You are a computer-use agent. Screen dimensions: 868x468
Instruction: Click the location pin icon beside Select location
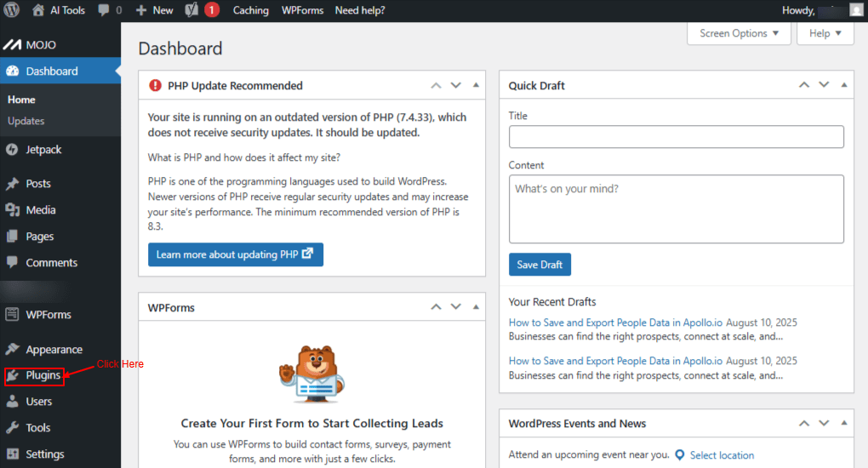[x=680, y=455]
